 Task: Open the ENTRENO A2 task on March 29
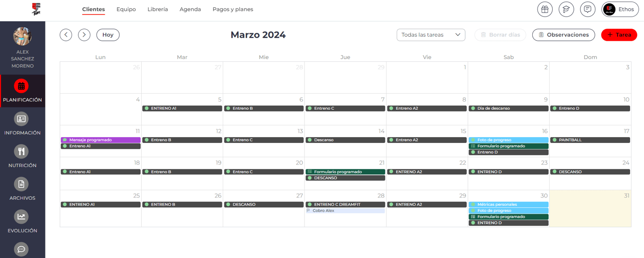(x=427, y=204)
